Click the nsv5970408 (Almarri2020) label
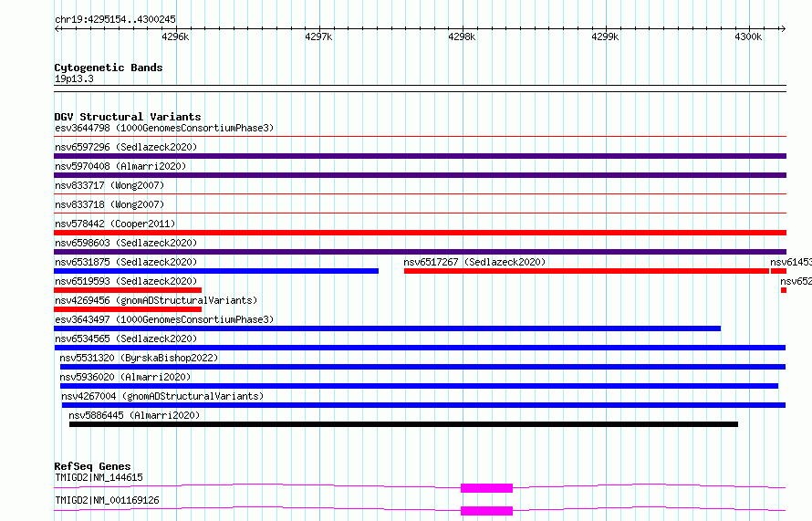Screen dimensions: 812x521 120,166
